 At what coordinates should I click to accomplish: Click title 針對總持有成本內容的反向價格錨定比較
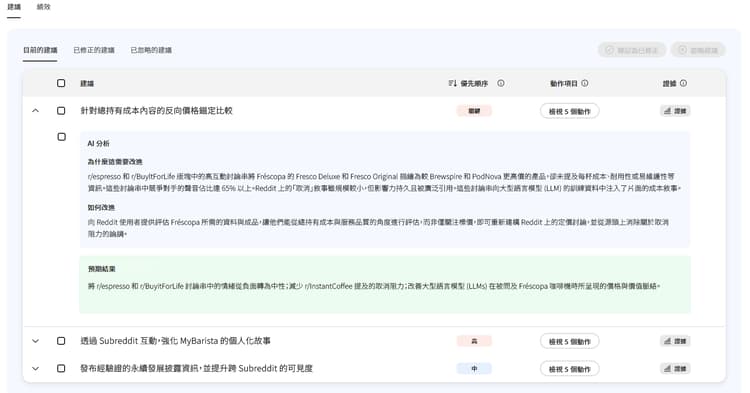[x=156, y=111]
